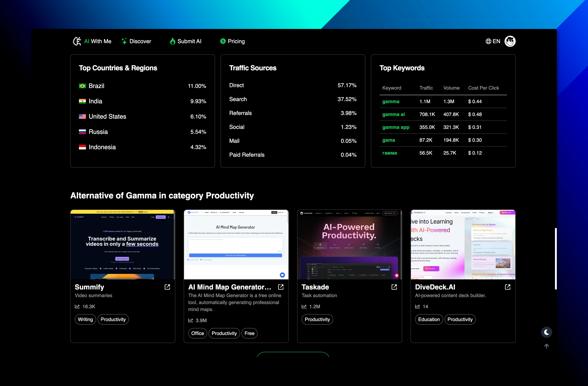The width and height of the screenshot is (588, 386).
Task: Click the Paid Referrals row label
Action: point(247,155)
